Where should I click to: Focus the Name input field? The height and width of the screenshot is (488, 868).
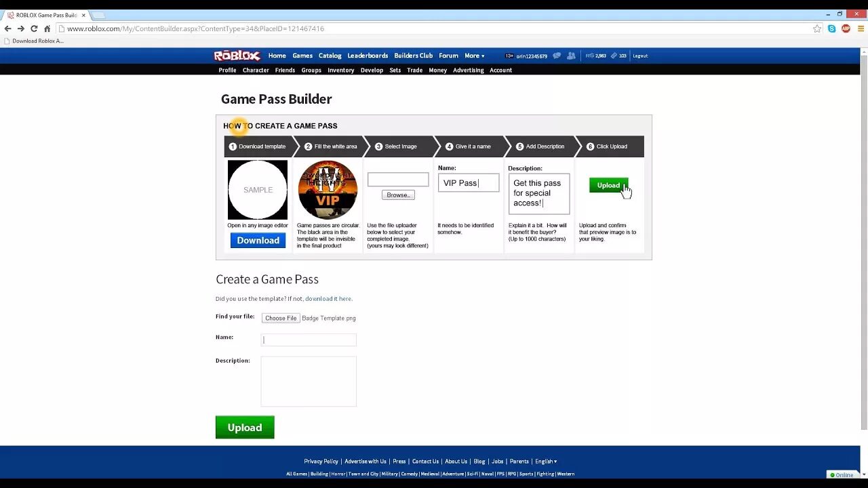pos(309,340)
